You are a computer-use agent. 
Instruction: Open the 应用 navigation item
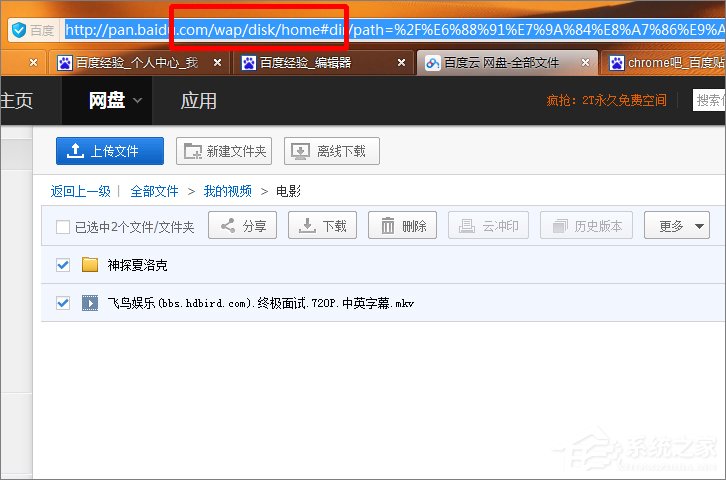198,100
